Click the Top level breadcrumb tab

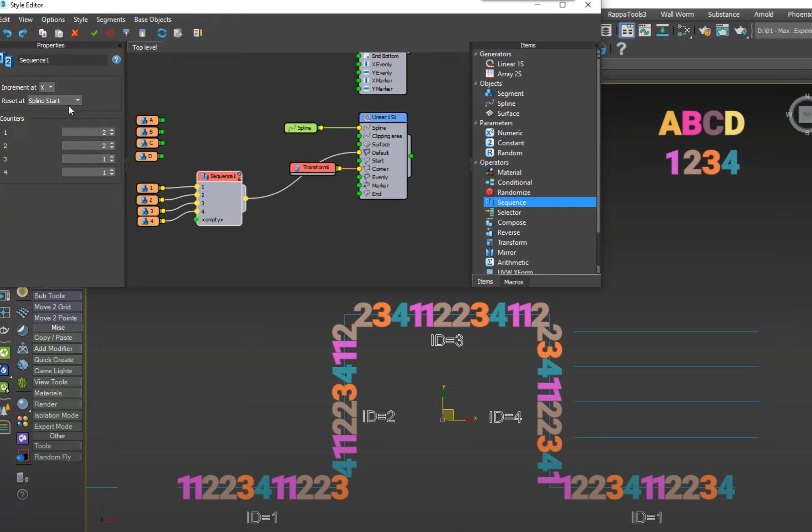[x=145, y=47]
